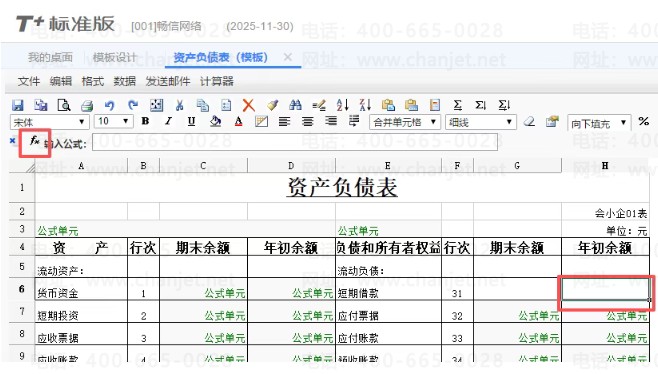Click the Print printer icon

click(87, 105)
